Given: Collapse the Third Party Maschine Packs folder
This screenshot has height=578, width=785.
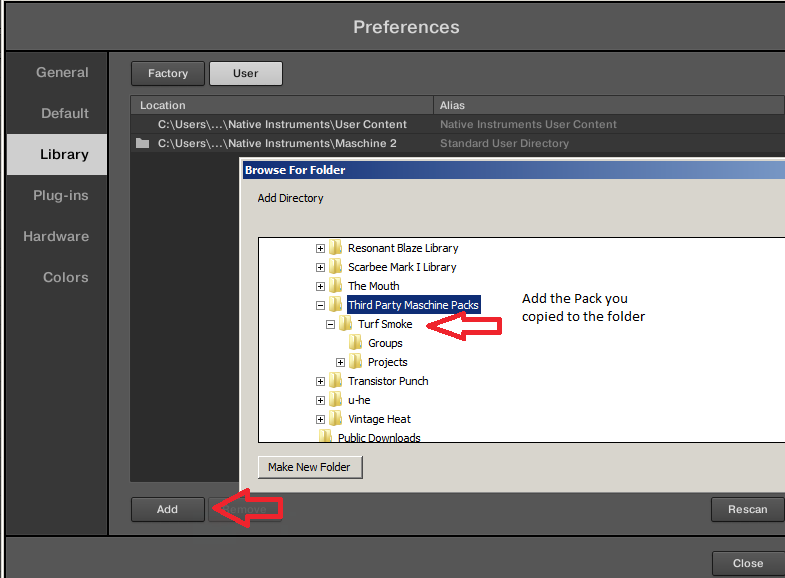Looking at the screenshot, I should (x=320, y=305).
